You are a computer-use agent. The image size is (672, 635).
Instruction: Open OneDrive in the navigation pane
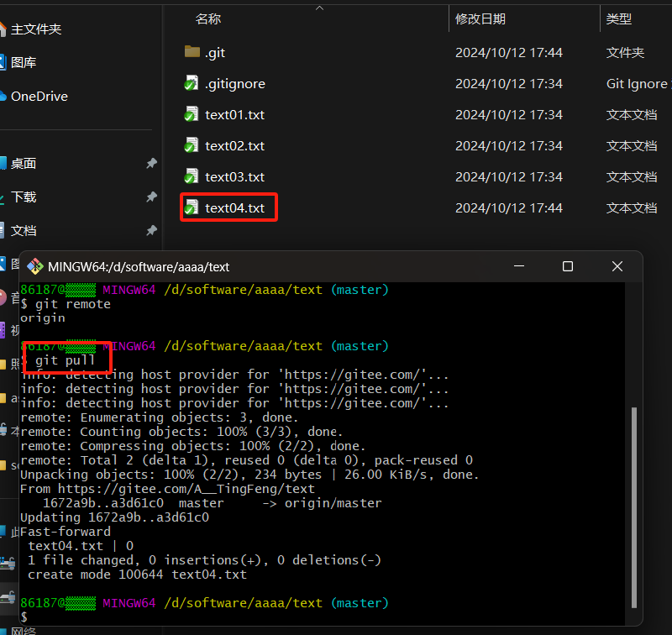pos(39,97)
